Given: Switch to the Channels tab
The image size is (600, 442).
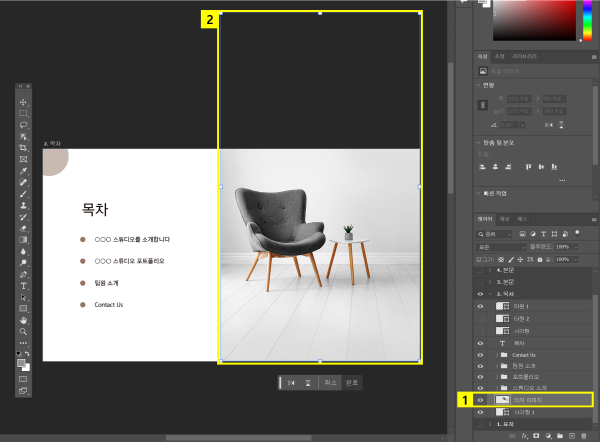Looking at the screenshot, I should point(504,219).
